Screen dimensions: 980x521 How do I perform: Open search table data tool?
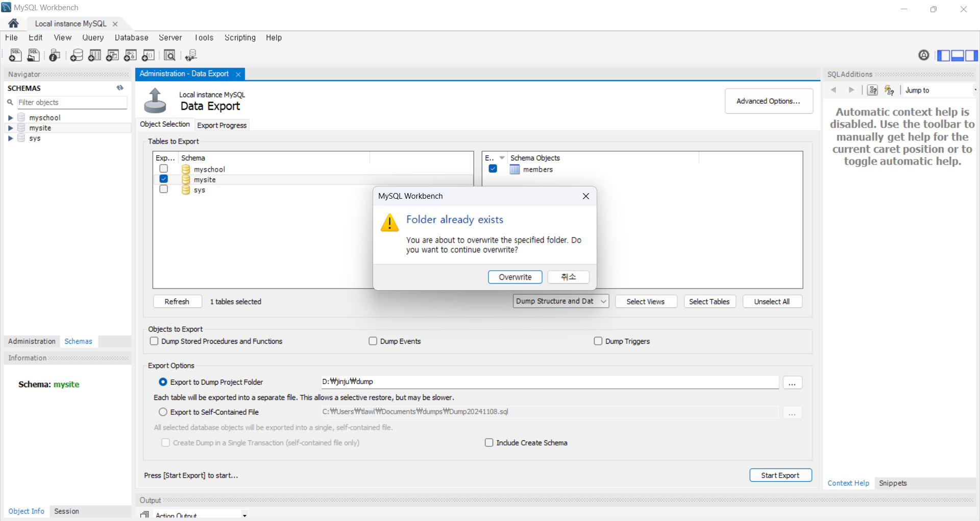point(169,55)
